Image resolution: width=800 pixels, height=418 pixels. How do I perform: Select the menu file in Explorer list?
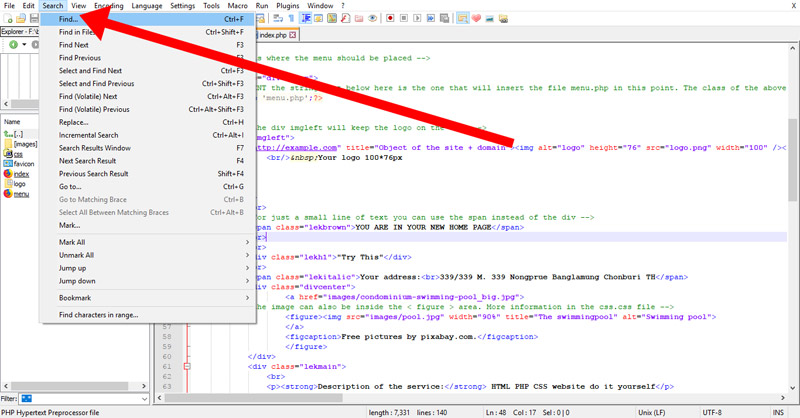tap(17, 194)
